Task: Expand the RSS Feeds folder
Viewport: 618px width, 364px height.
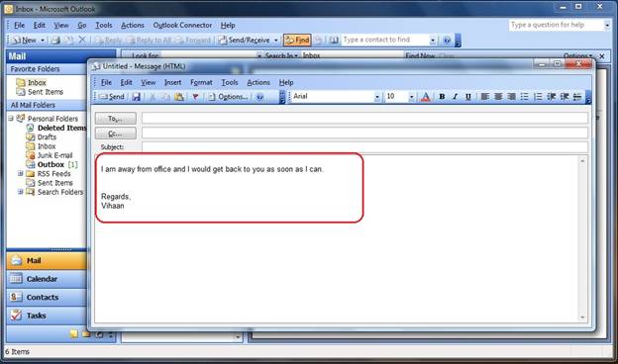Action: [20, 173]
